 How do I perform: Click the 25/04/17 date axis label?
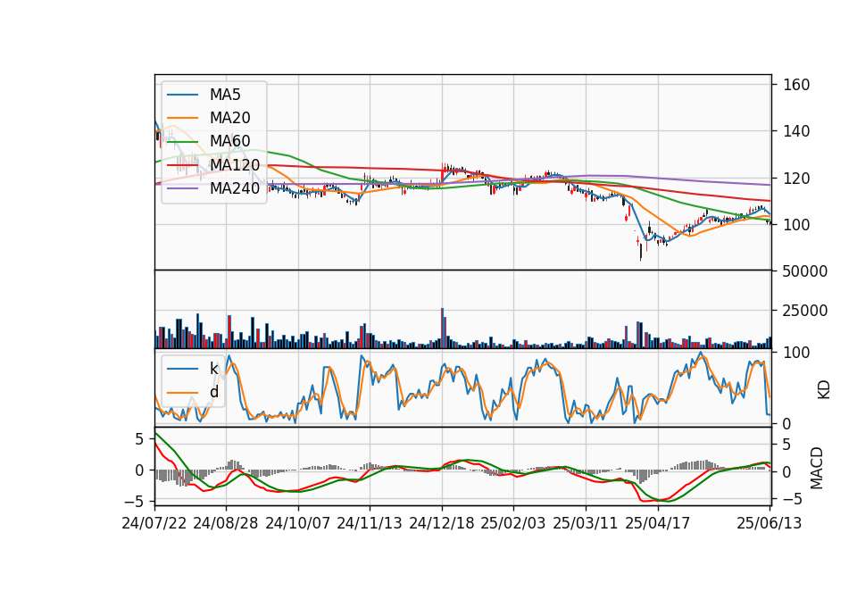pos(658,523)
